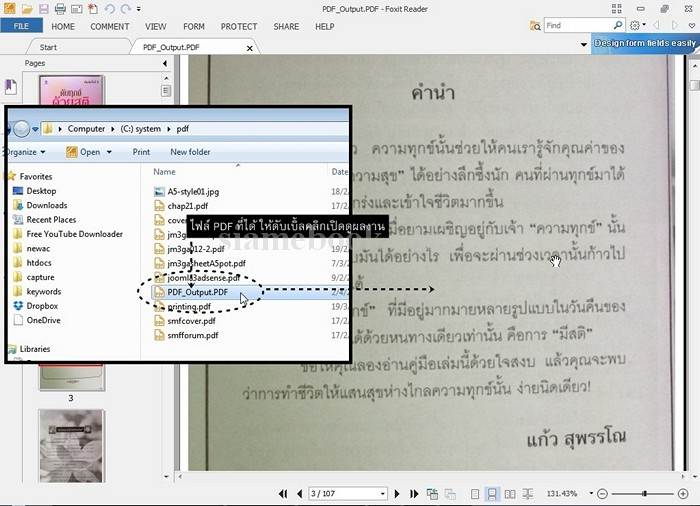Screen dimensions: 700x506
Task: Open the COMMENT ribbon tab
Action: (x=109, y=26)
